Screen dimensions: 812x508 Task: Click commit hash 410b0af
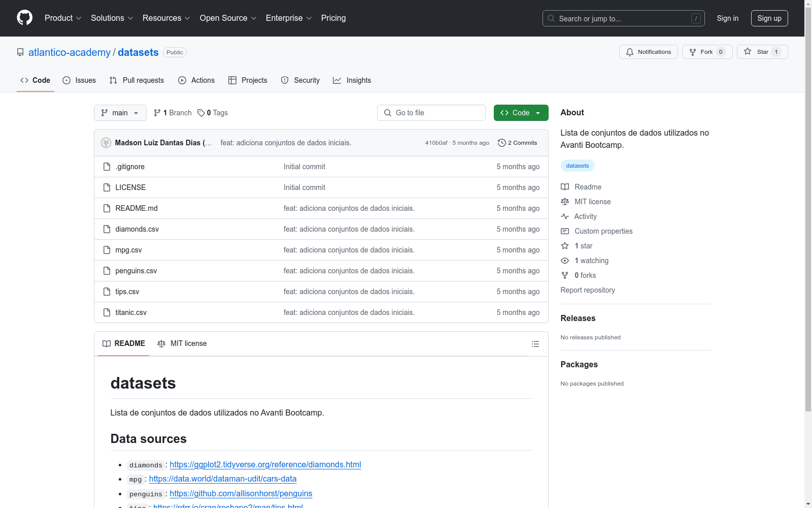436,143
